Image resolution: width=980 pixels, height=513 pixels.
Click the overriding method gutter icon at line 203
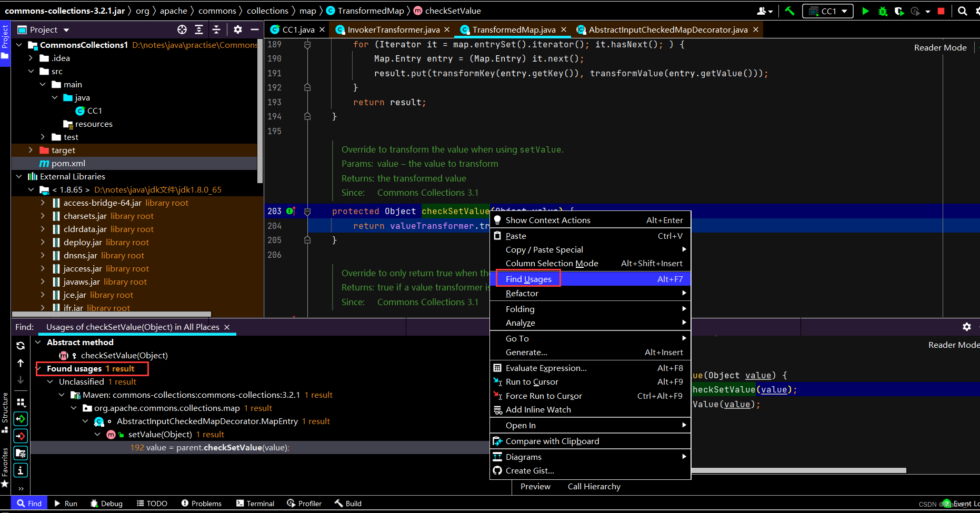[x=291, y=211]
